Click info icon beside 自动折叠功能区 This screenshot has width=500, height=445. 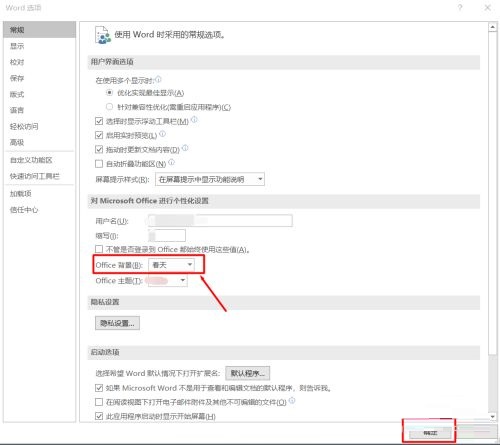[x=171, y=162]
